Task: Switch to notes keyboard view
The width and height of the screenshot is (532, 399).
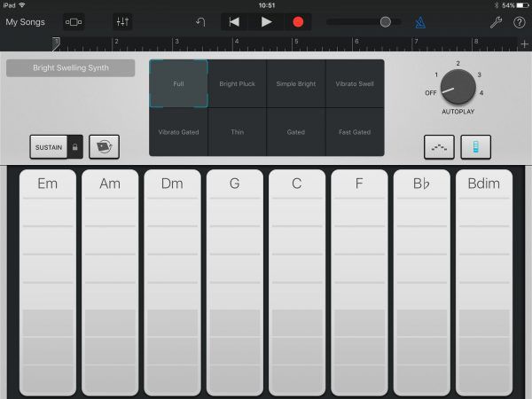Action: coord(439,147)
